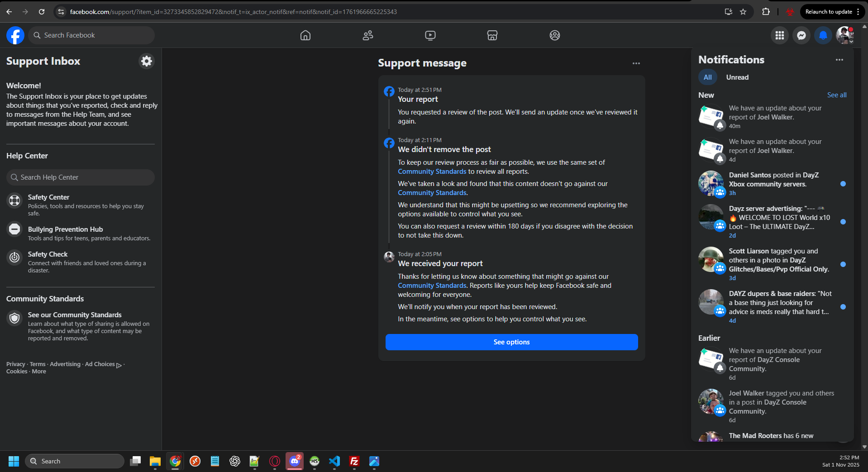Expand the More footer link

39,372
